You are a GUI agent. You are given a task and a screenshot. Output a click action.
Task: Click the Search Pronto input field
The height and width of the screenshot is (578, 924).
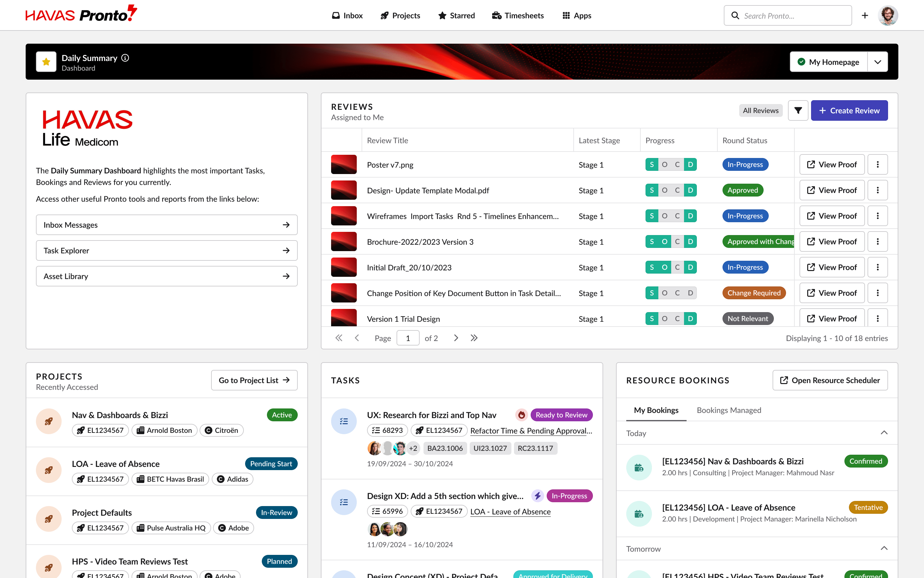coord(787,15)
